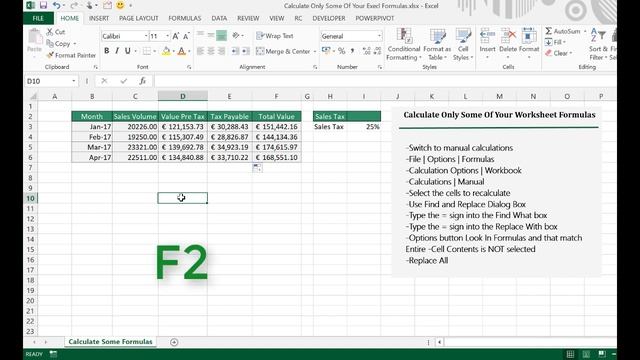This screenshot has height=360, width=640.
Task: Apply Percent Style format
Action: click(x=342, y=51)
